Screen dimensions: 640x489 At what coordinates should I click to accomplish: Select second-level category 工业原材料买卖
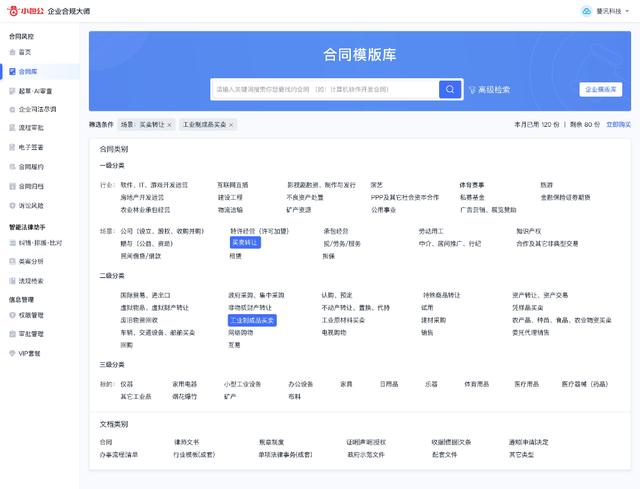click(343, 320)
